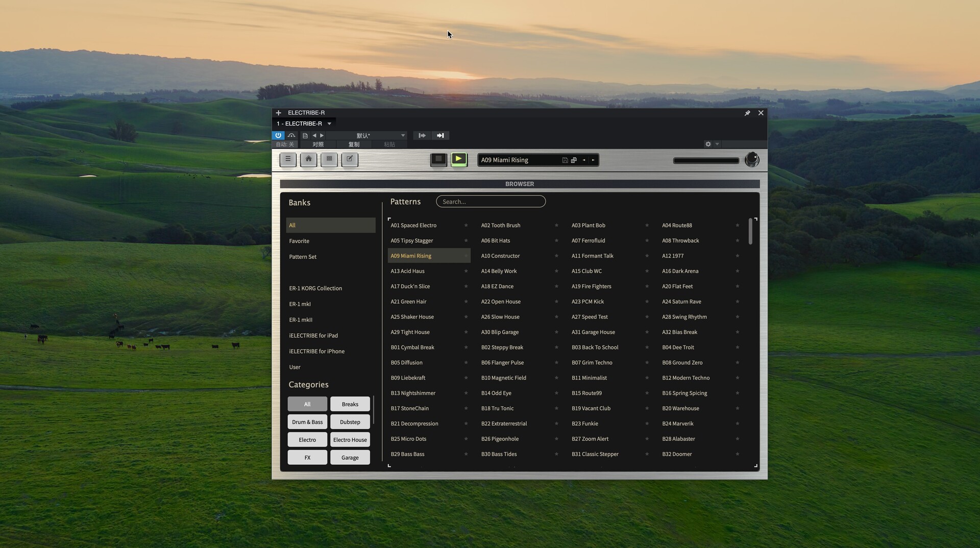Open the edit pencil view button
Screen dimensions: 980x548
[x=350, y=159]
